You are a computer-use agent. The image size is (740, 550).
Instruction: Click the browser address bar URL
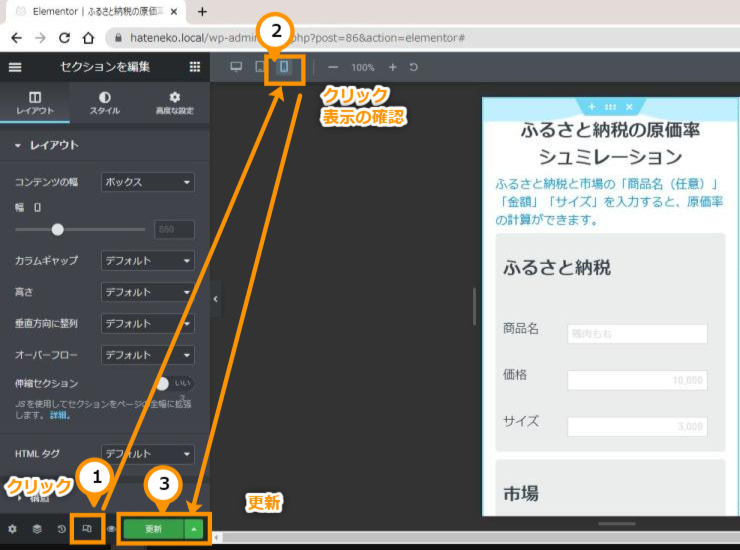(297, 38)
